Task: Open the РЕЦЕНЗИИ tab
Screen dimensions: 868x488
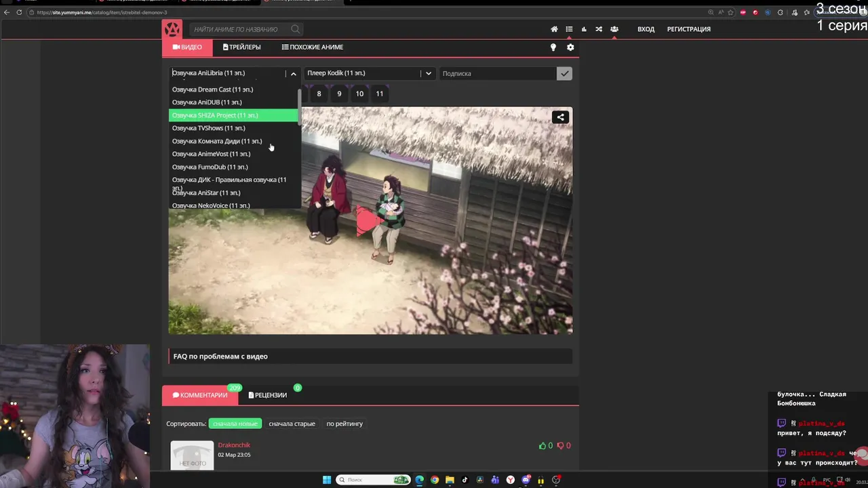Action: point(268,395)
